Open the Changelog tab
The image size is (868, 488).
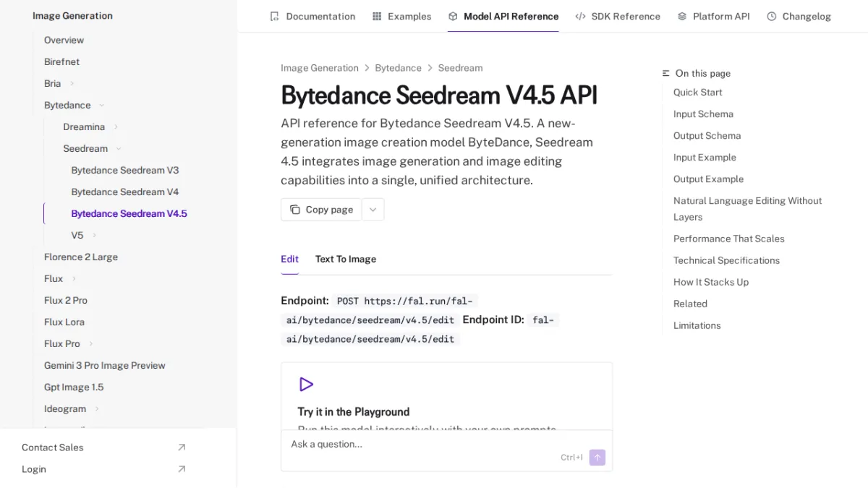point(799,16)
